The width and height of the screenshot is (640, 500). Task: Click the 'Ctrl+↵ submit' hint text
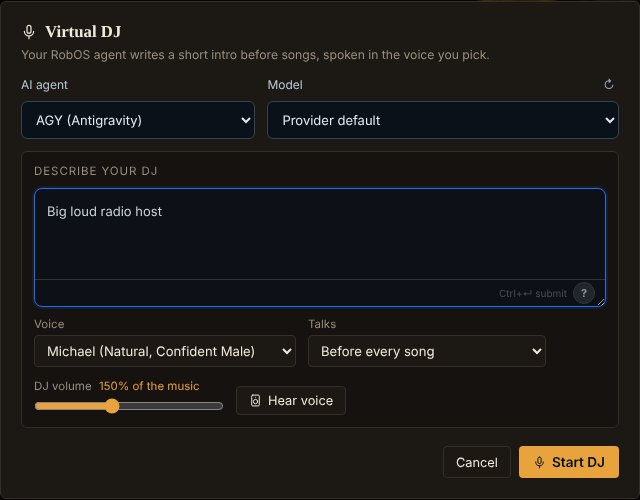click(533, 293)
